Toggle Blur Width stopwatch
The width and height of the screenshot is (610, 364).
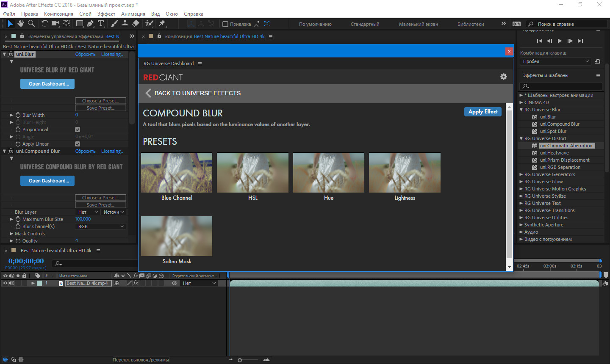point(18,115)
